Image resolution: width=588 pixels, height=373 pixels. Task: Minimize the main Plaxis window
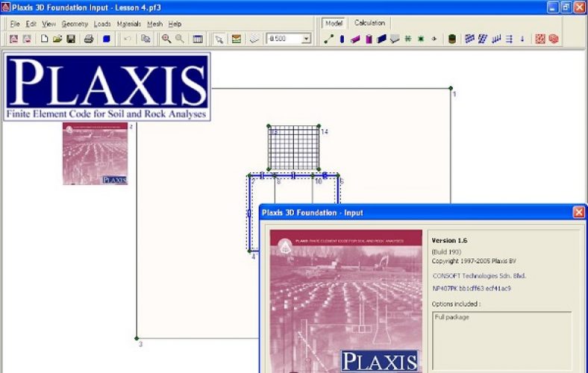(553, 7)
